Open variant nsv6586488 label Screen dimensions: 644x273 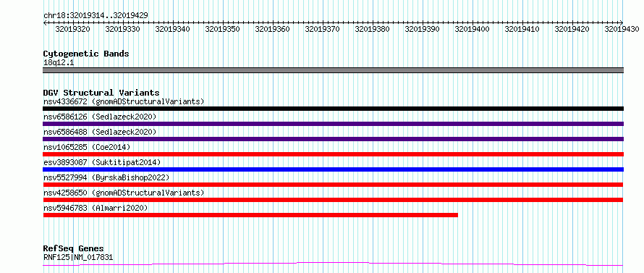coord(100,132)
